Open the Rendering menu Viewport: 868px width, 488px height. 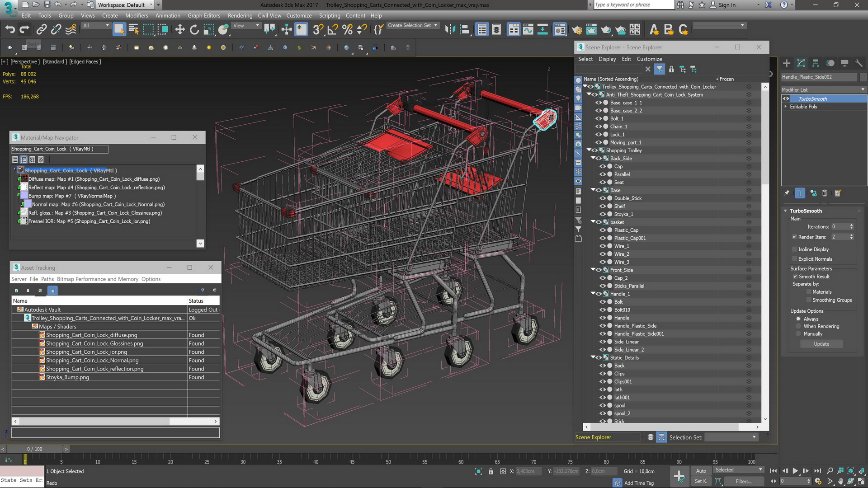240,15
